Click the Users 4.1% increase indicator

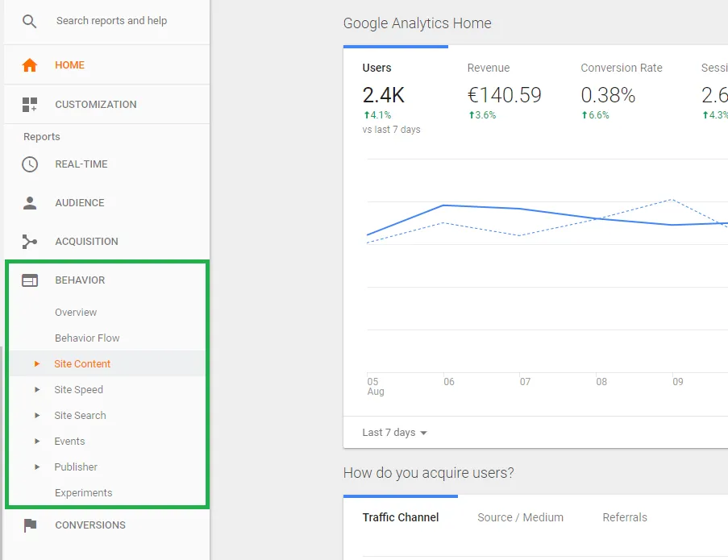tap(377, 115)
